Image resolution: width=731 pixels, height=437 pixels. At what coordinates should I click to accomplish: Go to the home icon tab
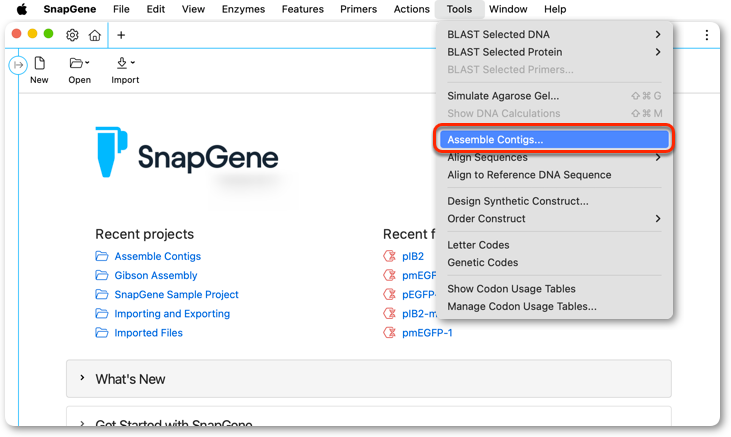tap(95, 35)
